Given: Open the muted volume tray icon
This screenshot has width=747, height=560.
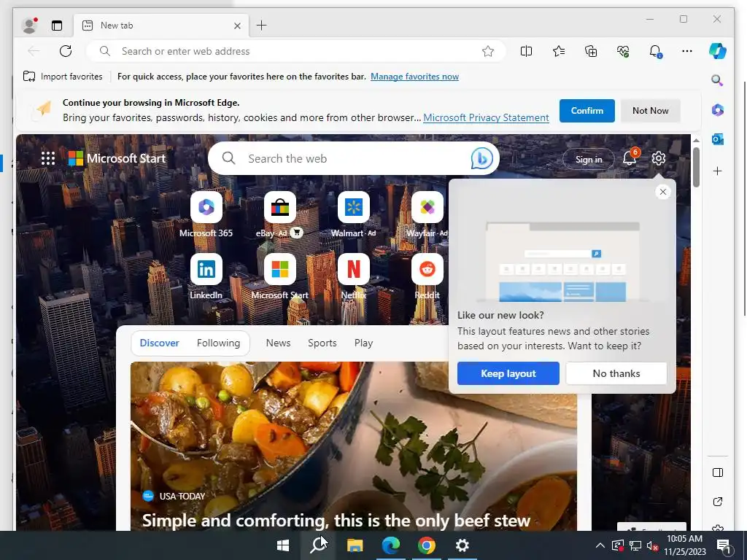Looking at the screenshot, I should pos(653,545).
